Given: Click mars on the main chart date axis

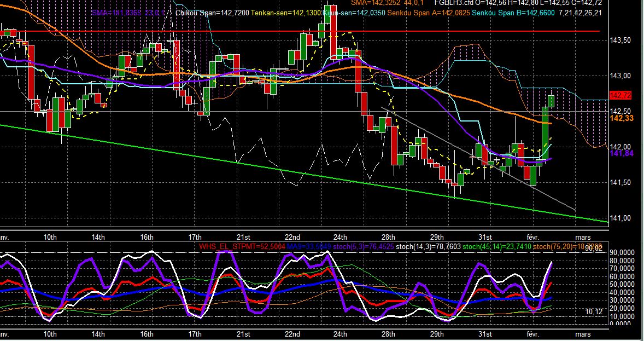Looking at the screenshot, I should point(583,238).
